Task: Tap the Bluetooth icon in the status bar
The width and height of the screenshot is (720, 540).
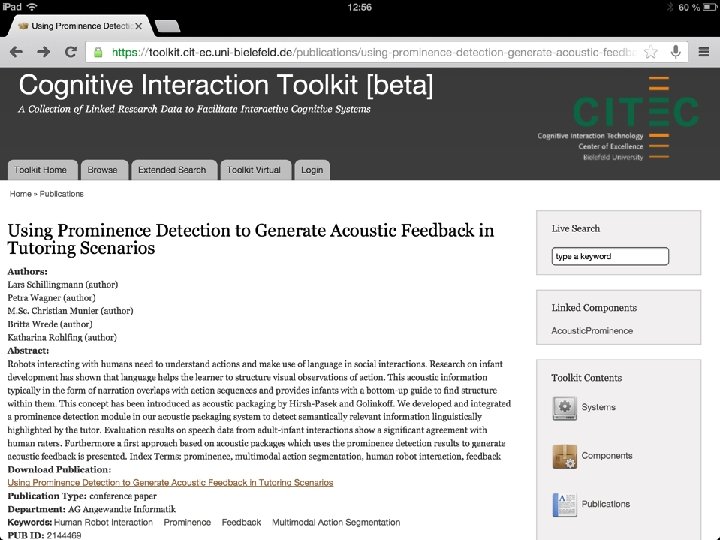Action: pyautogui.click(x=669, y=7)
